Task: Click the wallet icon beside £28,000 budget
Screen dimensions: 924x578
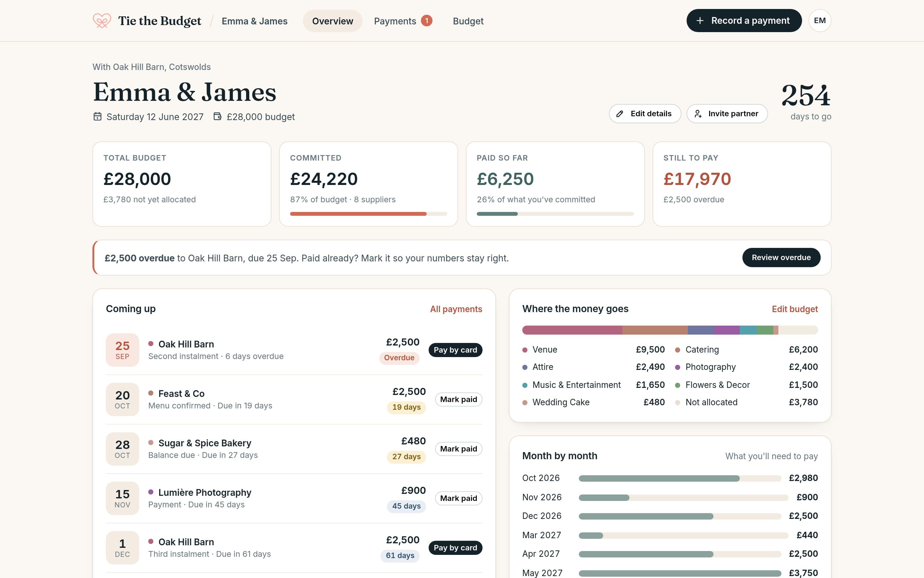Action: tap(217, 116)
